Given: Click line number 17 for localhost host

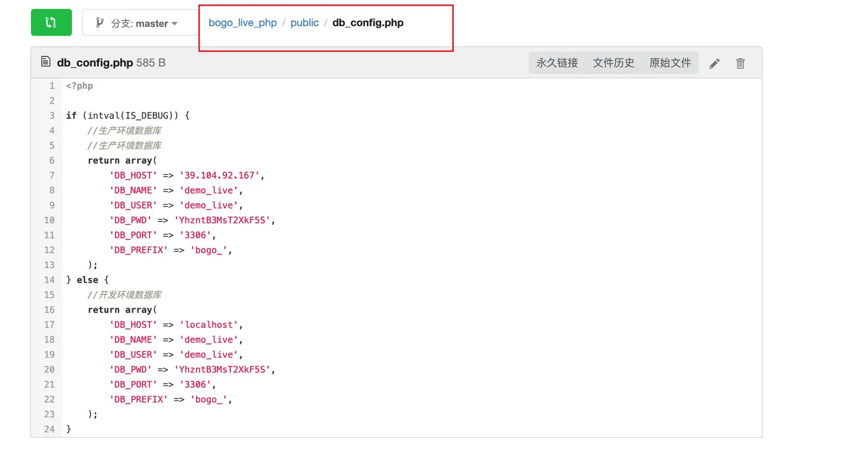Looking at the screenshot, I should [x=50, y=325].
